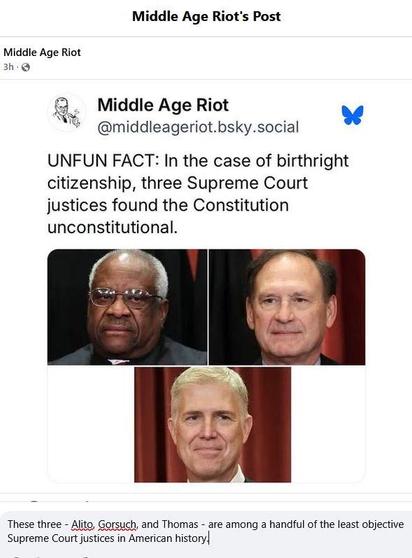Open the sketched avatar of Middle Age Riot
412x558 pixels.
[67, 112]
